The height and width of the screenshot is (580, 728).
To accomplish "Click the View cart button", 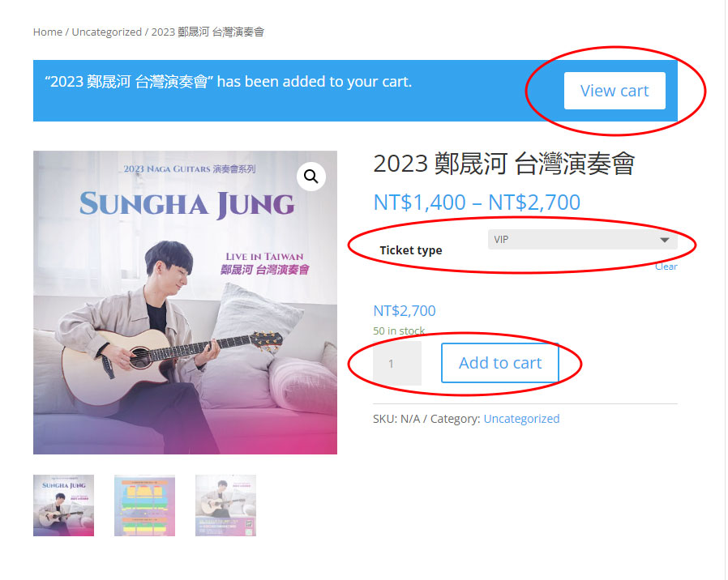I will pyautogui.click(x=615, y=91).
